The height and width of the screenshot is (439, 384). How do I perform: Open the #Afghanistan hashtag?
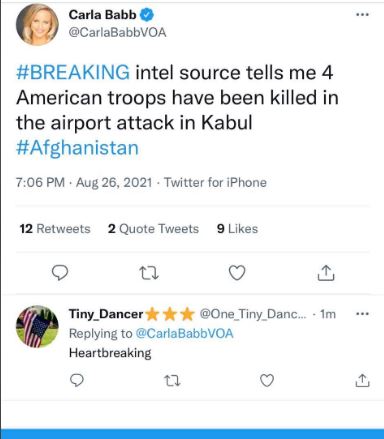77,148
